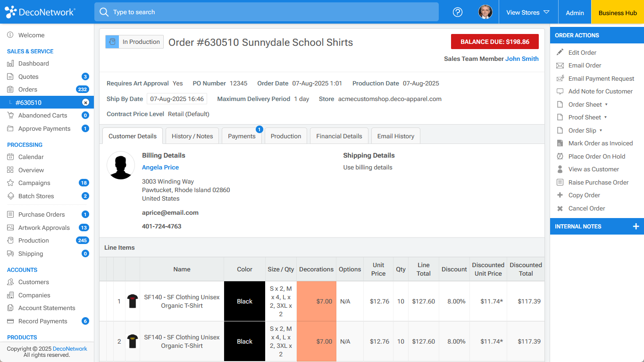Click the first line item shirt thumbnail
The height and width of the screenshot is (362, 644).
[133, 301]
